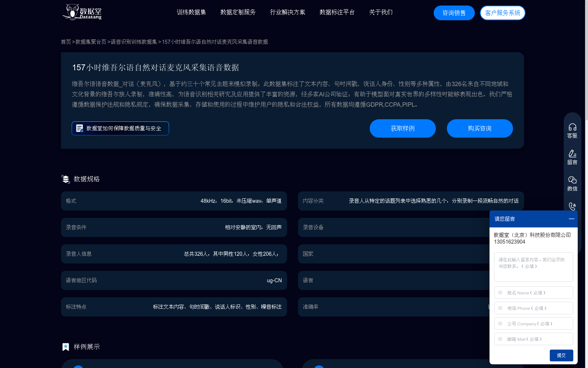Click phone number 13051623904
Screen dimensions: 588x368
[509, 242]
